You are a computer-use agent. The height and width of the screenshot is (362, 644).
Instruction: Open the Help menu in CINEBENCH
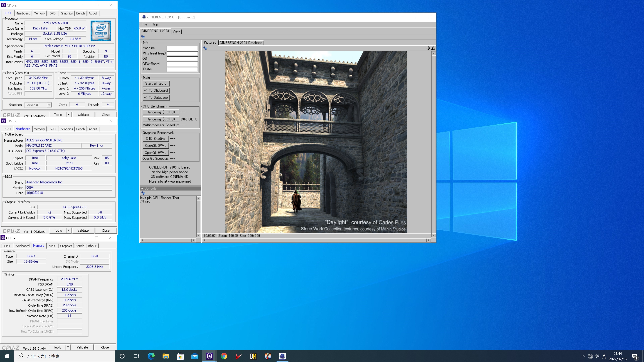pos(154,24)
